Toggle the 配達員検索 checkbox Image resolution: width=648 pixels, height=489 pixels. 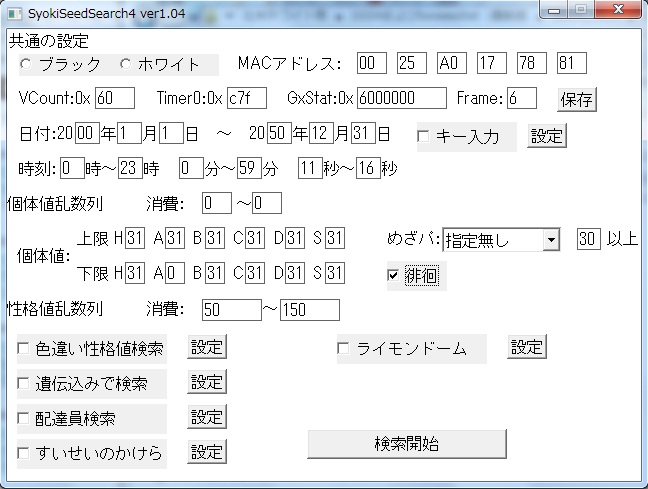23,418
